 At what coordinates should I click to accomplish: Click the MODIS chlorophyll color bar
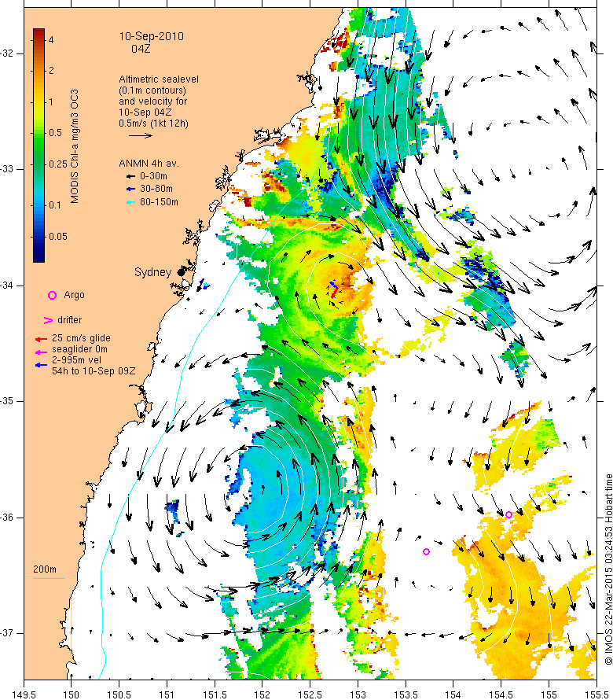coord(39,146)
